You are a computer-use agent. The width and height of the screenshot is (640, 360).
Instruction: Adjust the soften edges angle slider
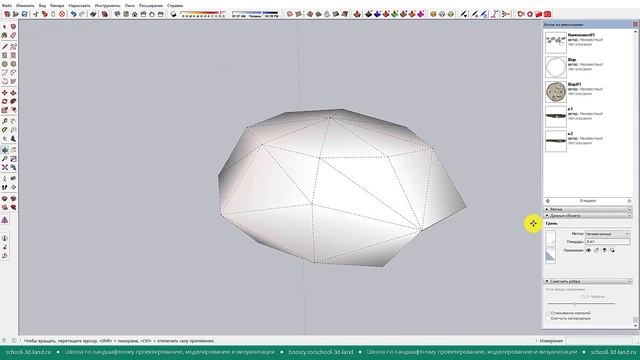[x=581, y=304]
